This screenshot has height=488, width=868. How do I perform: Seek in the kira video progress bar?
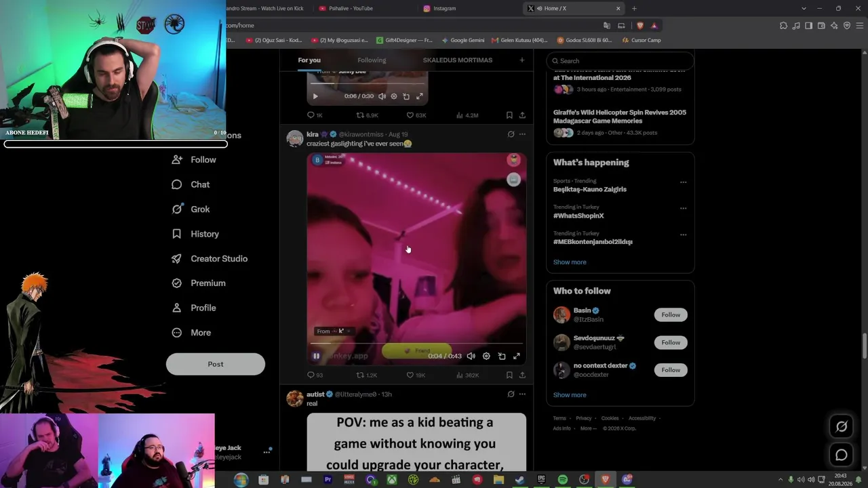[x=416, y=344]
